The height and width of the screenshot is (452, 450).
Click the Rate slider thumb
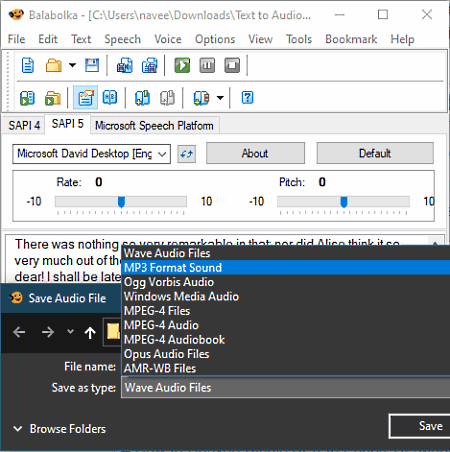pos(121,202)
